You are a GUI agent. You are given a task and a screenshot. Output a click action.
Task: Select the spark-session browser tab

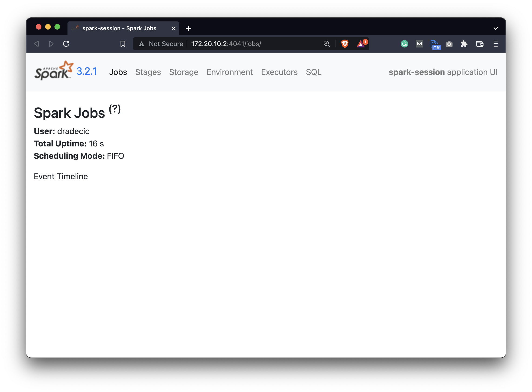[x=119, y=28]
